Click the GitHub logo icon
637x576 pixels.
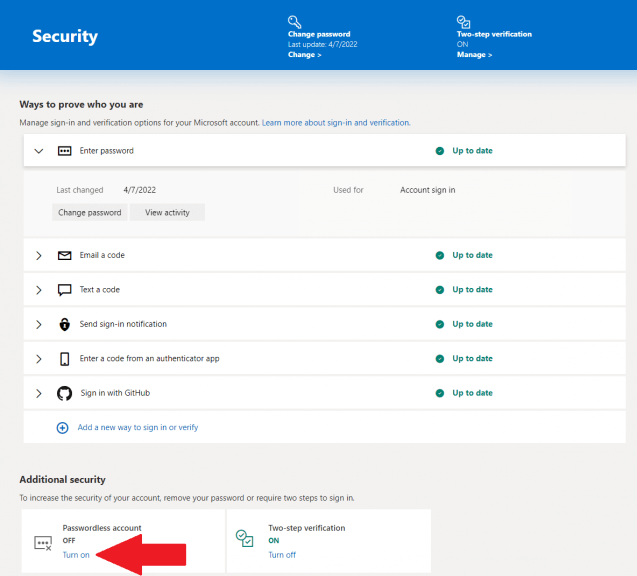pos(65,393)
